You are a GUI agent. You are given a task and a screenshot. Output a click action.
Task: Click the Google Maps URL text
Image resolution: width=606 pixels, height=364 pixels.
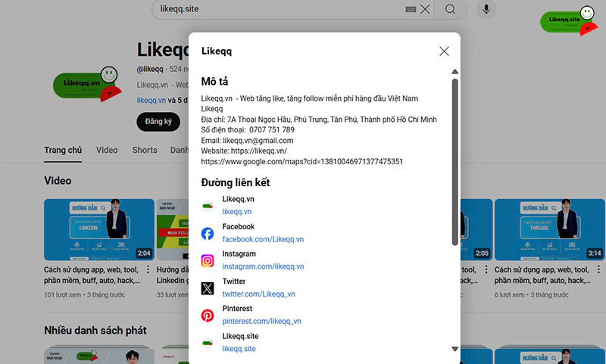coord(301,162)
